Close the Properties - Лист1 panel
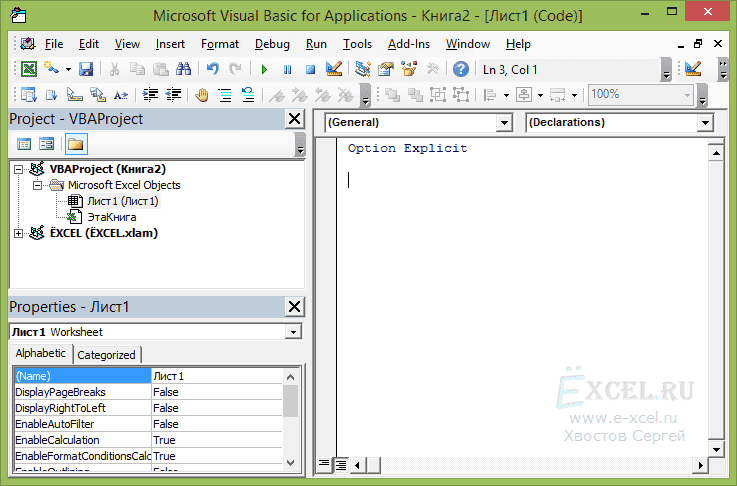The height and width of the screenshot is (486, 737). pyautogui.click(x=294, y=307)
